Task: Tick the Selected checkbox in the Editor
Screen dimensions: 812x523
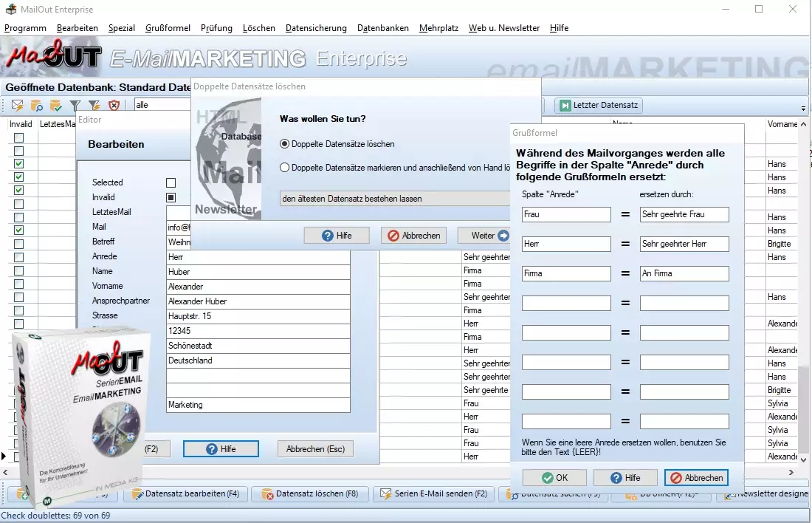Action: 171,182
